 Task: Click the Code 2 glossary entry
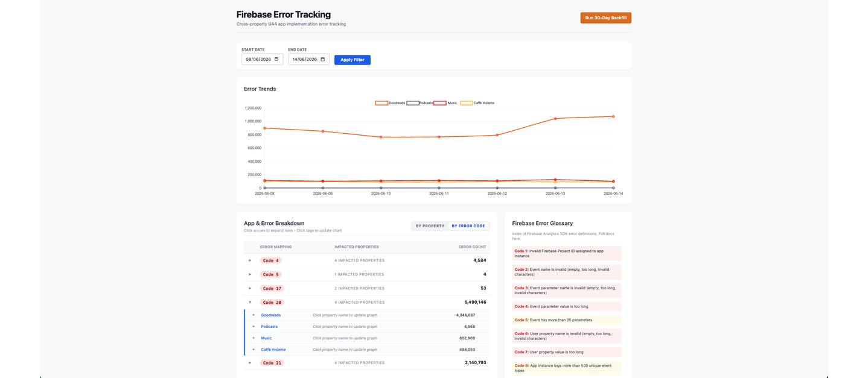[x=566, y=272]
